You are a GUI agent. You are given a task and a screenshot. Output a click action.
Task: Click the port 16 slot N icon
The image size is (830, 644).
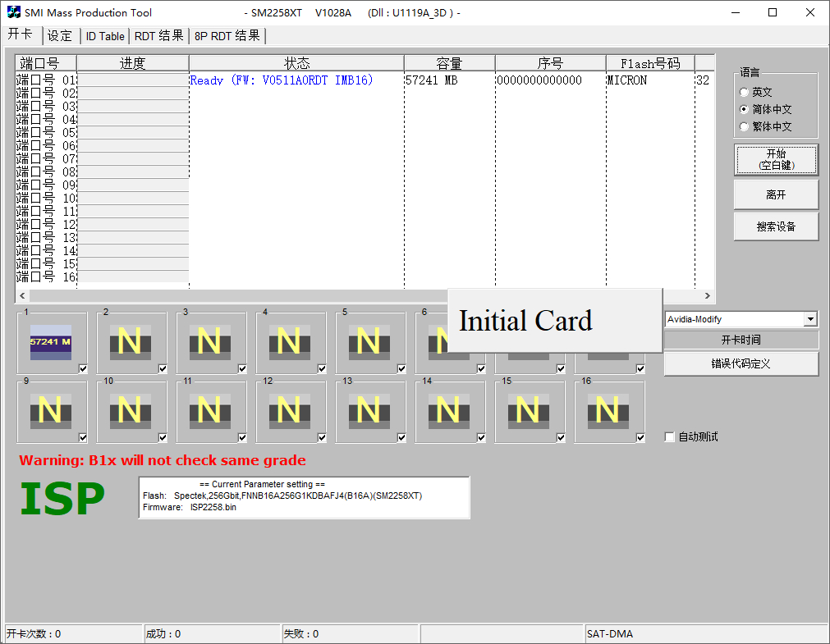click(608, 410)
